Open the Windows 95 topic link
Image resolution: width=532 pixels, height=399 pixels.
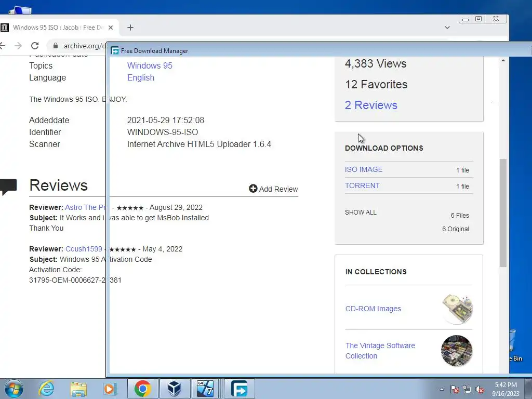[150, 65]
